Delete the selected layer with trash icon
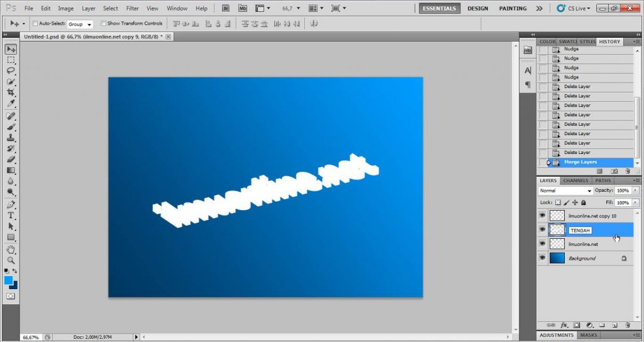Viewport: 644px width, 342px height. [x=627, y=325]
